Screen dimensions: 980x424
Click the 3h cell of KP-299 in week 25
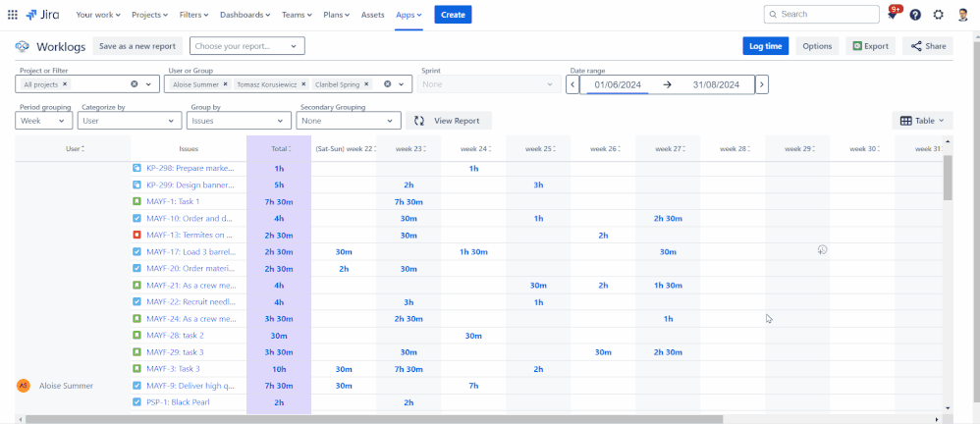pyautogui.click(x=538, y=185)
